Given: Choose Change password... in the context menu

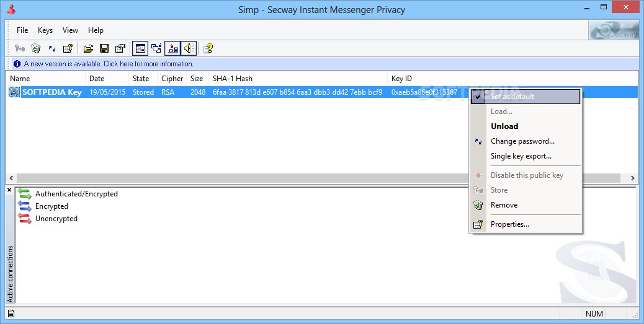Looking at the screenshot, I should [525, 141].
